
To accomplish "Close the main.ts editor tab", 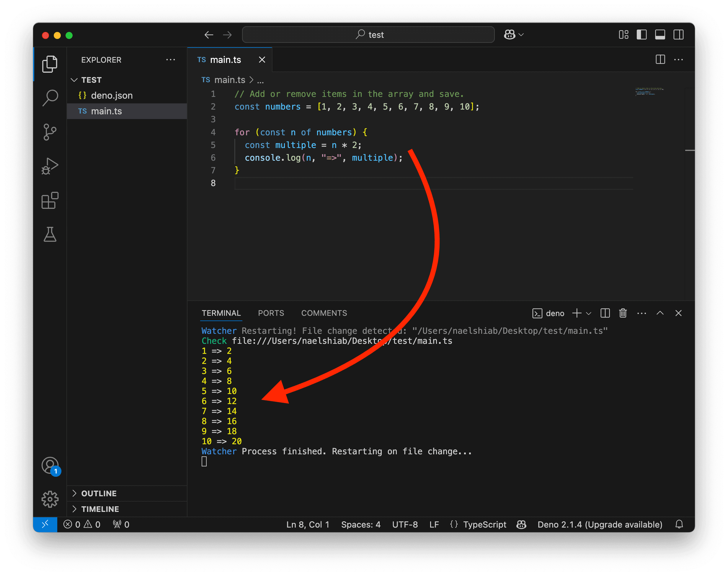I will [x=262, y=60].
